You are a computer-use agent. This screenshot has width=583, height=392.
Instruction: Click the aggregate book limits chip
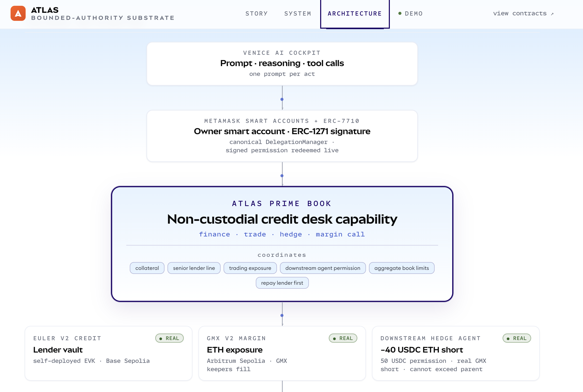pos(401,268)
